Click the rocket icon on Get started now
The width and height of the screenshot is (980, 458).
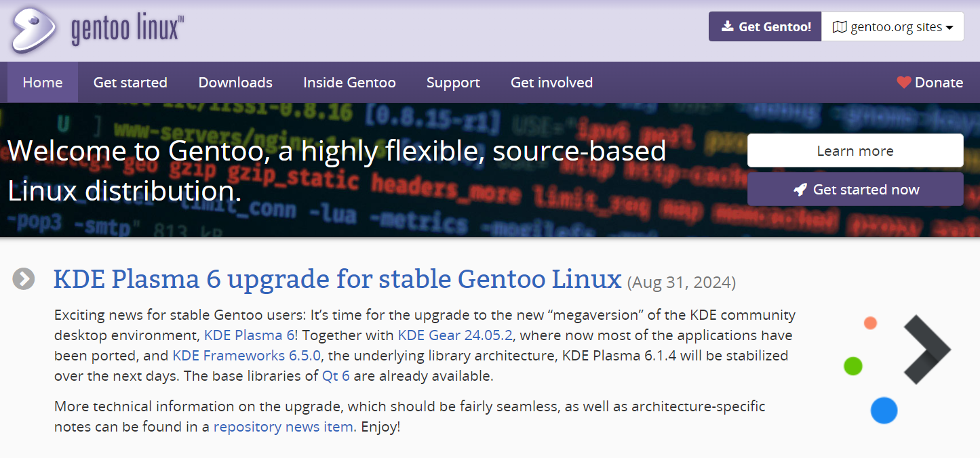coord(800,190)
